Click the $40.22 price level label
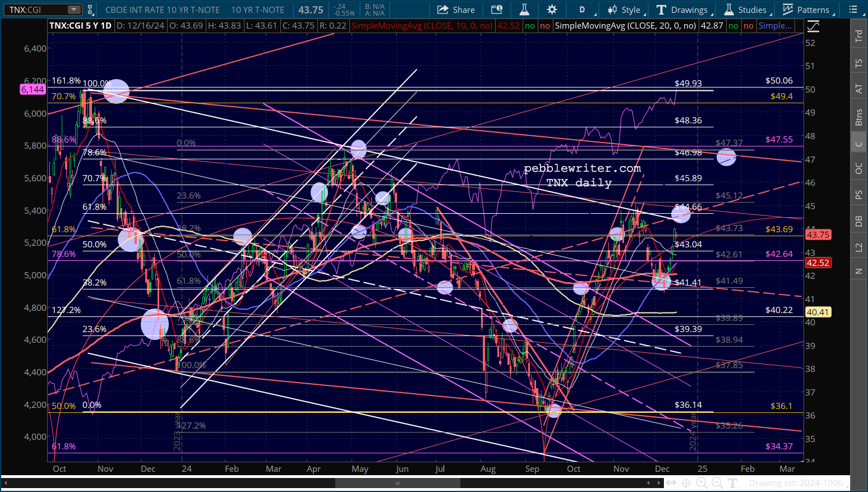 pos(779,310)
